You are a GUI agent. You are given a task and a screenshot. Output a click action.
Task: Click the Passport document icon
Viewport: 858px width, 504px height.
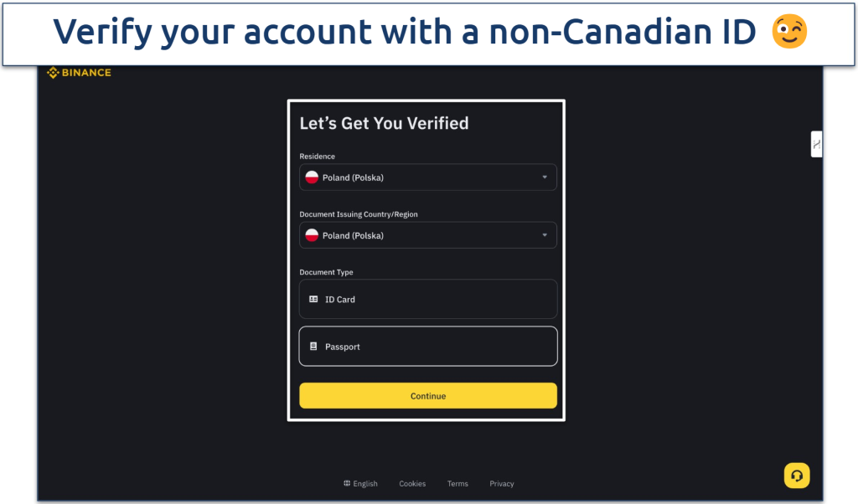click(313, 346)
